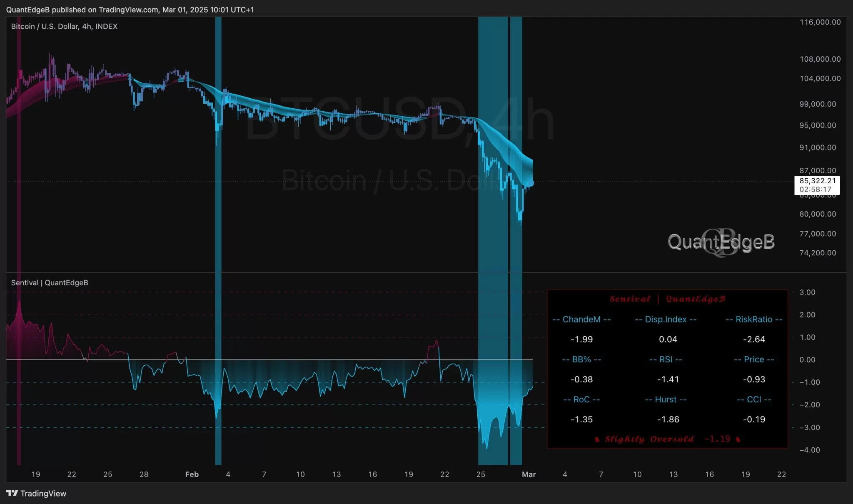Click the TradingView logo at bottom left
Screen dimensions: 853x504
[36, 493]
